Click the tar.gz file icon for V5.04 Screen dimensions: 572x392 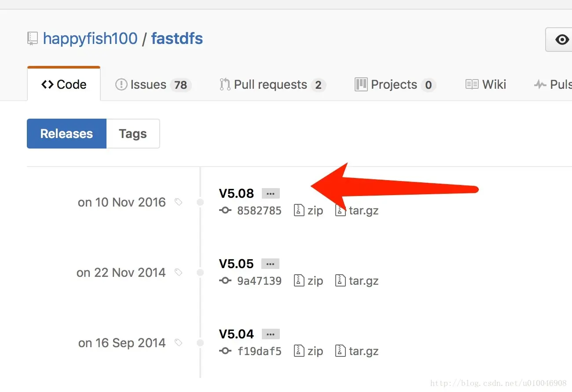(340, 351)
